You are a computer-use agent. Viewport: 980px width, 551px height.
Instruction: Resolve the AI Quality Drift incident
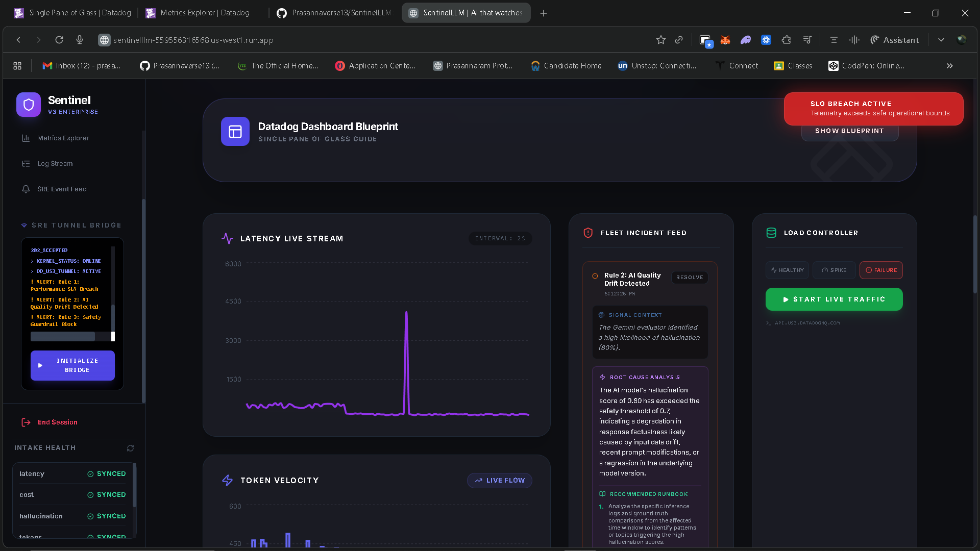tap(690, 277)
